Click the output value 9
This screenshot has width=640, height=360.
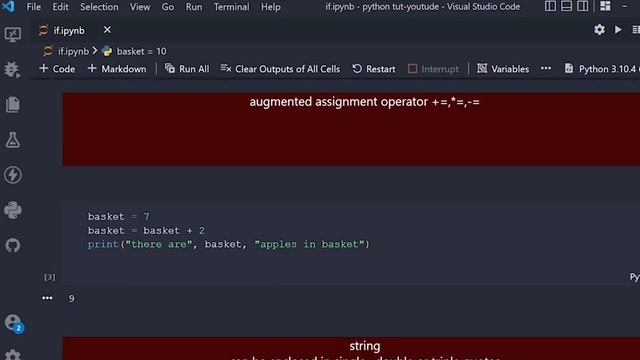point(71,299)
